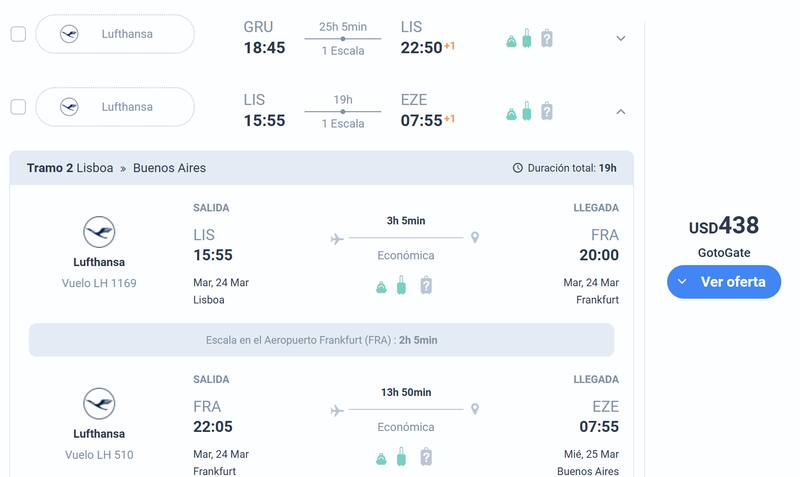Click the Lufthansa crane logo for flight LH 1169
This screenshot has width=800, height=477.
coord(99,232)
